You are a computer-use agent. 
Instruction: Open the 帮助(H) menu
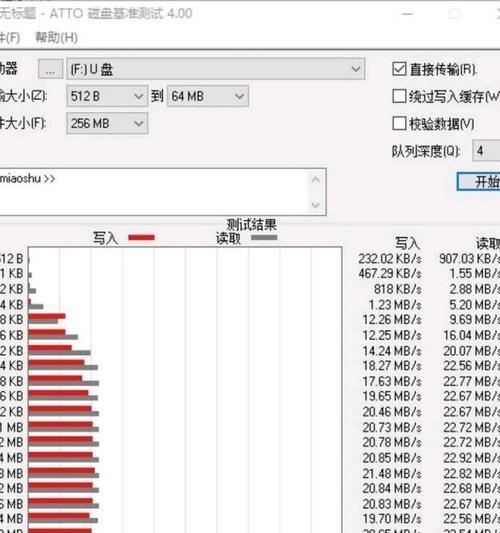[56, 37]
